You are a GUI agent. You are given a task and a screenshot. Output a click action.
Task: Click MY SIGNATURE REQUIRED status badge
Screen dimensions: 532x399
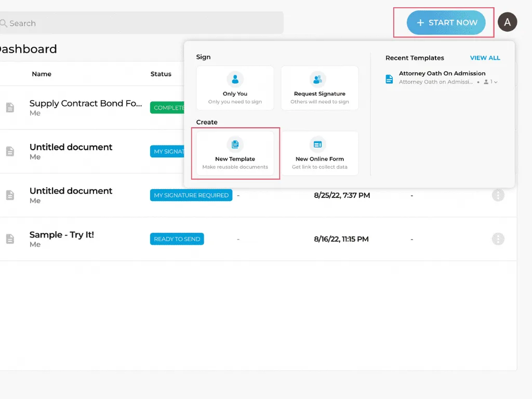pos(191,195)
